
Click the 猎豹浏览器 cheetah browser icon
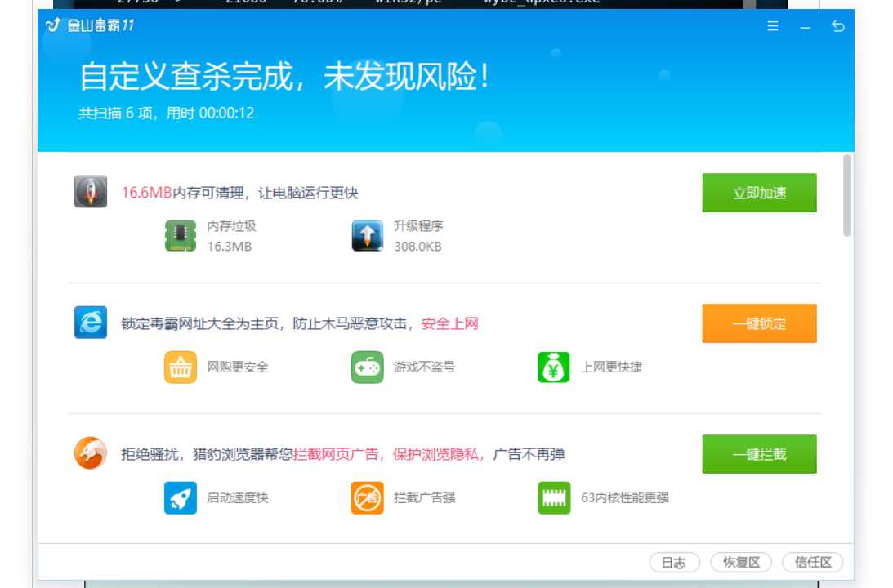[x=91, y=453]
